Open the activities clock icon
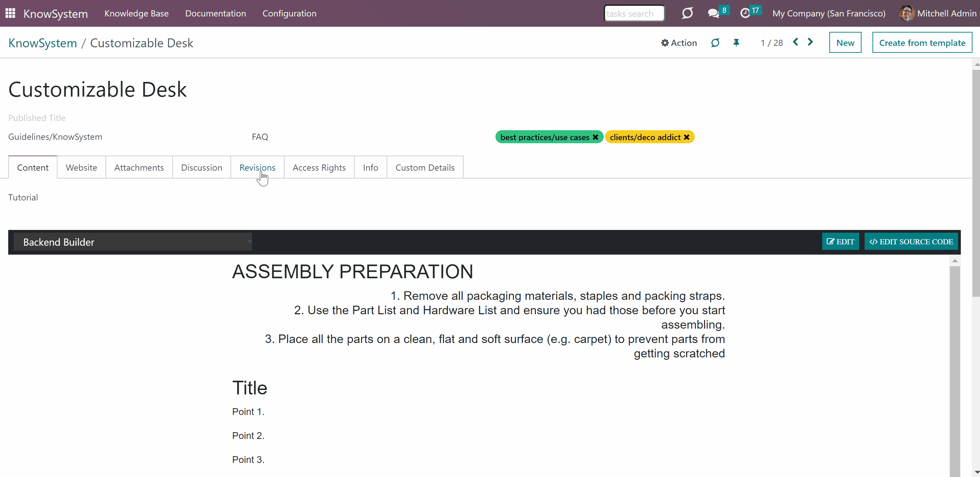980x477 pixels. tap(745, 13)
